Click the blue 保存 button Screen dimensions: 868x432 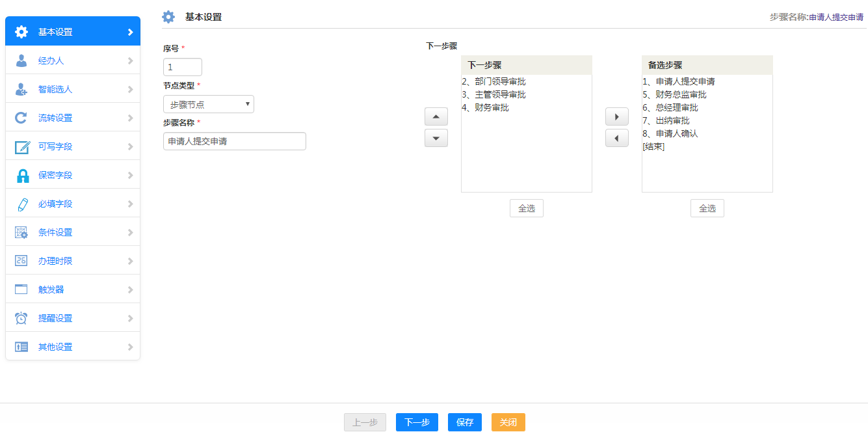[464, 422]
